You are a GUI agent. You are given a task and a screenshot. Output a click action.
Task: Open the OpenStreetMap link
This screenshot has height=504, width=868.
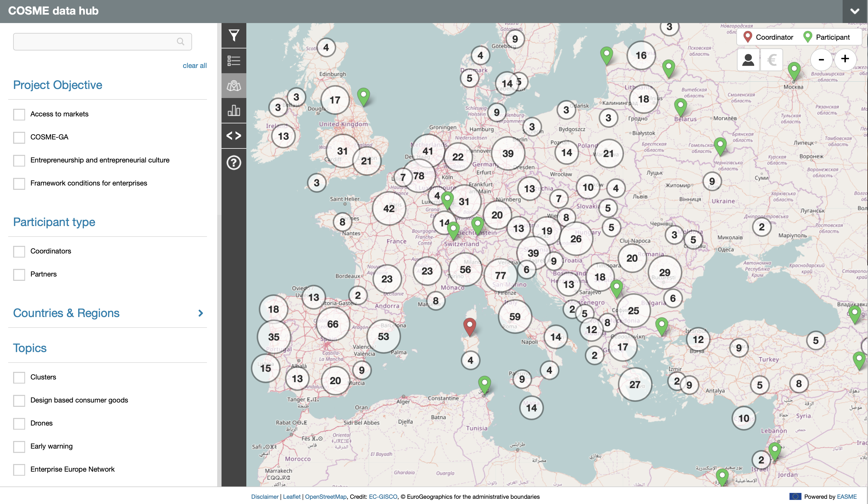pos(325,496)
